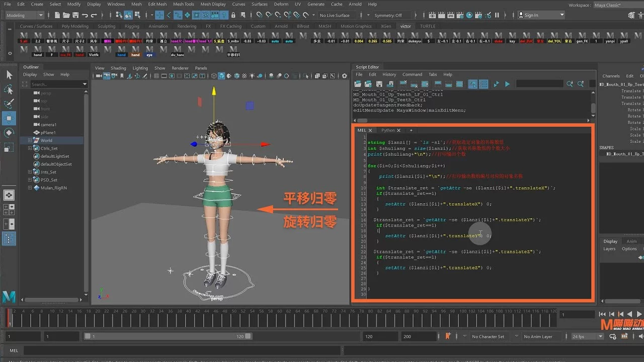The image size is (644, 362).
Task: Click the Open Scene folder icon
Action: pos(66,16)
